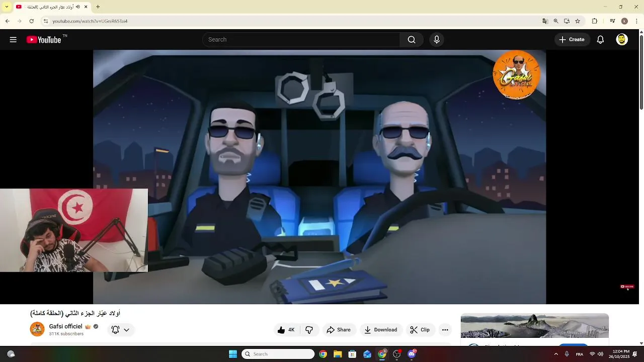Viewport: 644px width, 362px height.
Task: Click the YouTube search magnifier button
Action: (x=412, y=40)
